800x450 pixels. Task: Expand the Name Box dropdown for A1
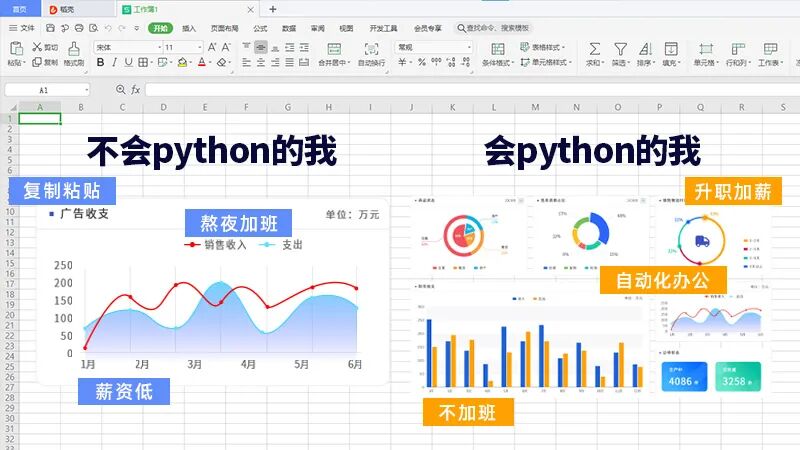[86, 90]
